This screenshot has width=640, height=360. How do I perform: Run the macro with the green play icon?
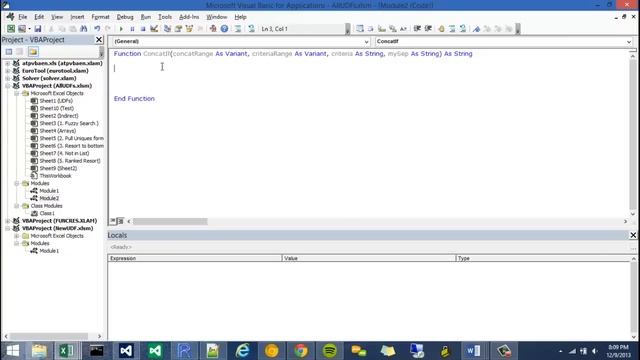pos(121,29)
